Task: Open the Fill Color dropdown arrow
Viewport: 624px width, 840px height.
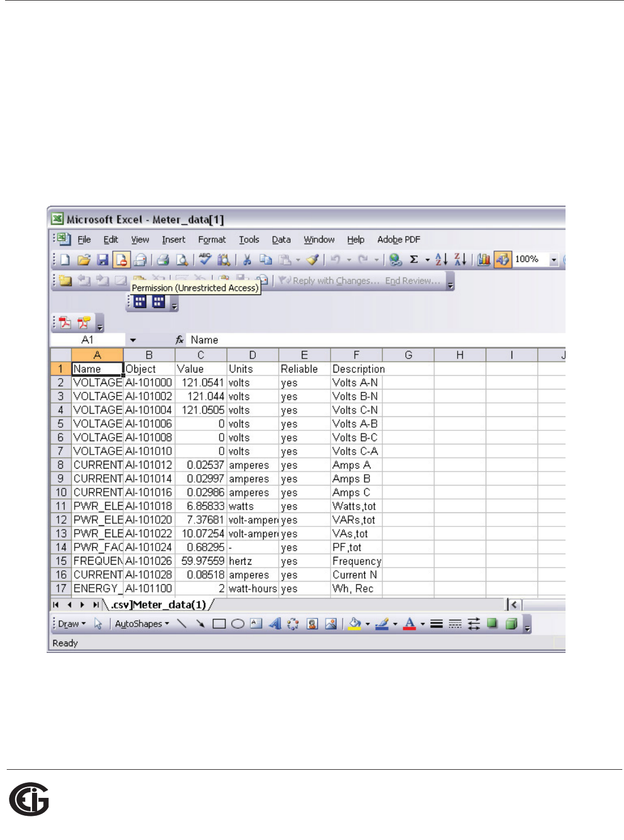Action: coord(367,624)
